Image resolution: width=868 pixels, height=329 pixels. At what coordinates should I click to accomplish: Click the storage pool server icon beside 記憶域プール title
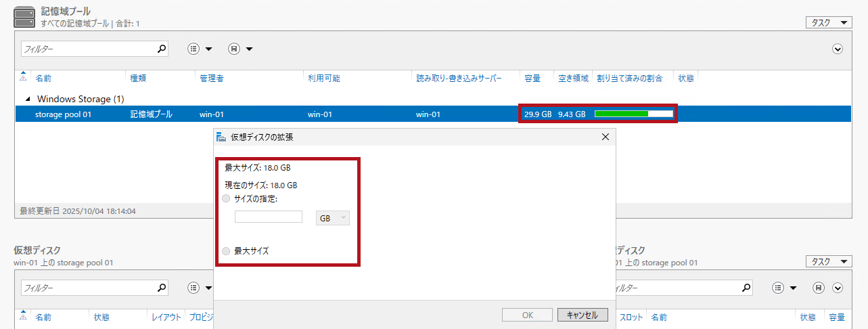24,18
